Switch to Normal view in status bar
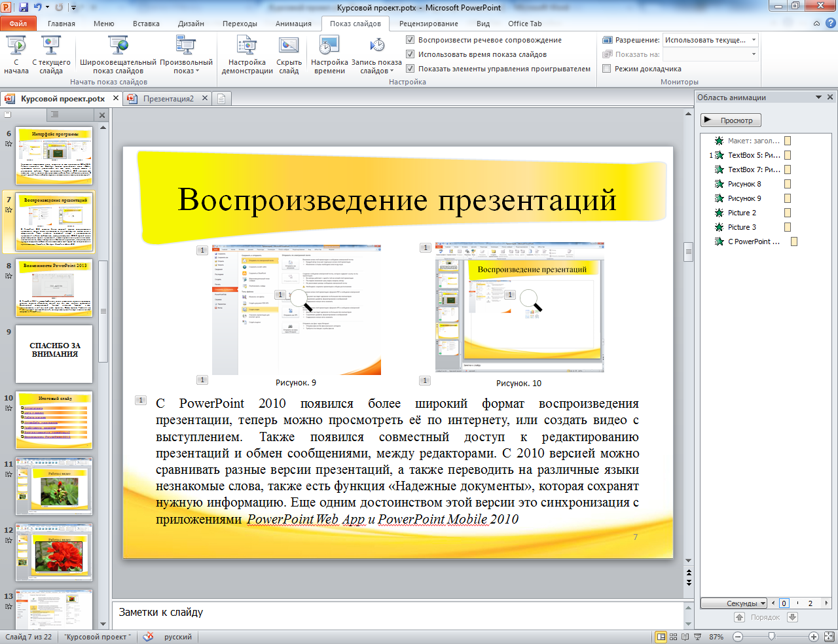The height and width of the screenshot is (644, 838). point(661,636)
